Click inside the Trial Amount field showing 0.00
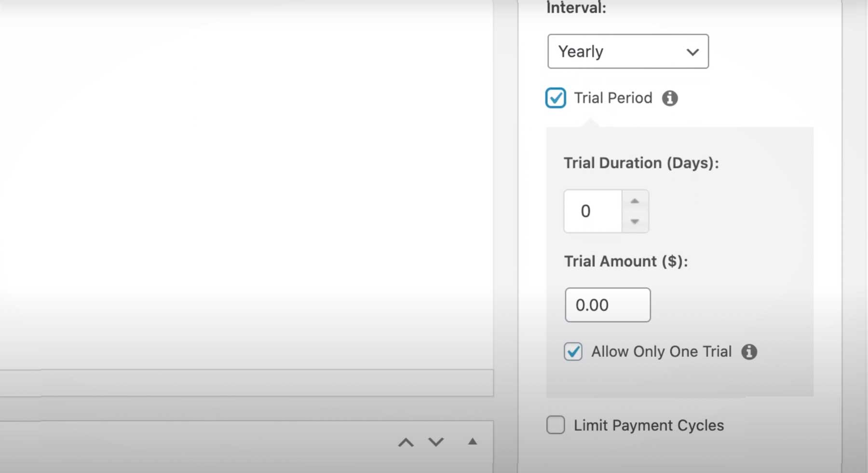This screenshot has width=868, height=473. (607, 305)
